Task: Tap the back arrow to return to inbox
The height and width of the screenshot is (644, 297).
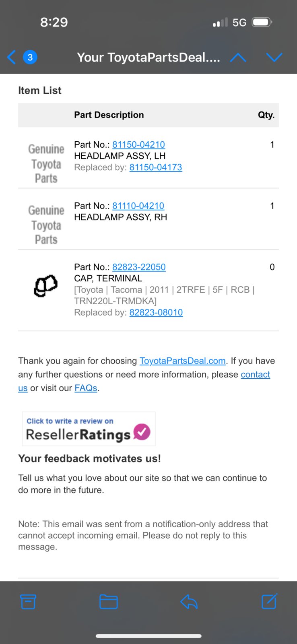Action: click(12, 57)
